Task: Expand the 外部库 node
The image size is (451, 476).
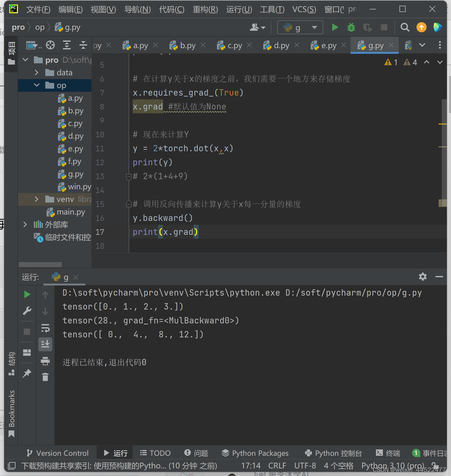Action: click(x=25, y=225)
